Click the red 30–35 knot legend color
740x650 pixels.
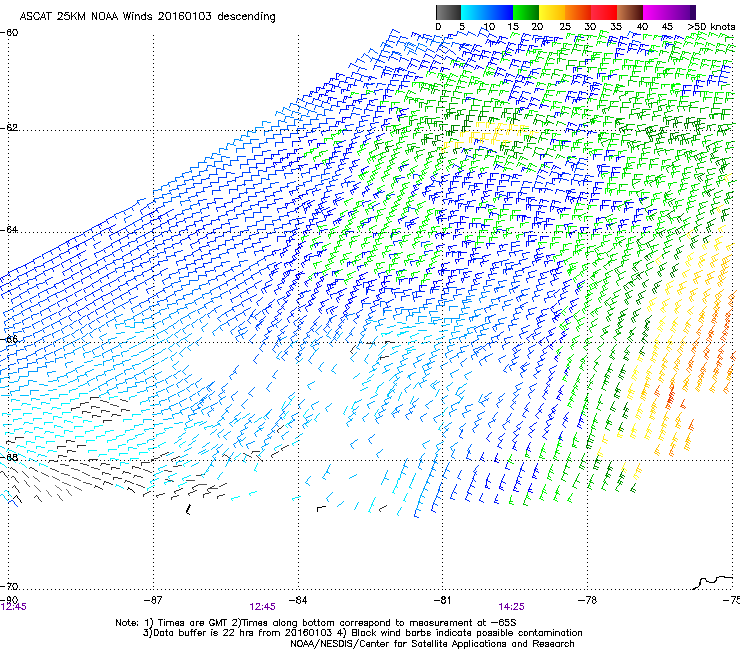point(604,12)
